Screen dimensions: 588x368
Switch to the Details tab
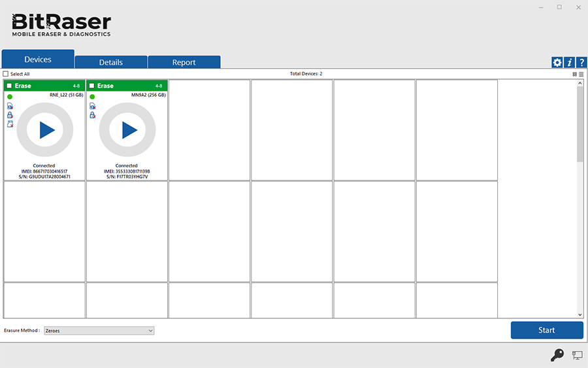click(x=111, y=62)
